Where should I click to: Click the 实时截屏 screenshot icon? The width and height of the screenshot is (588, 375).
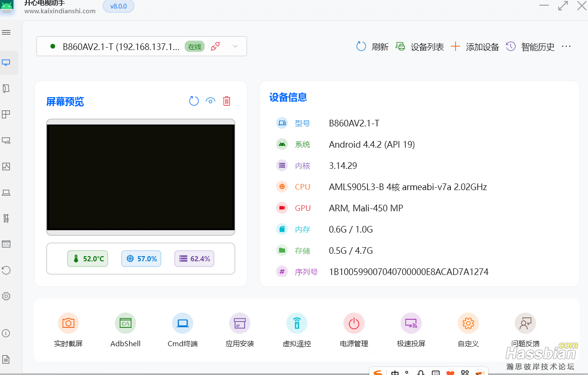point(68,324)
